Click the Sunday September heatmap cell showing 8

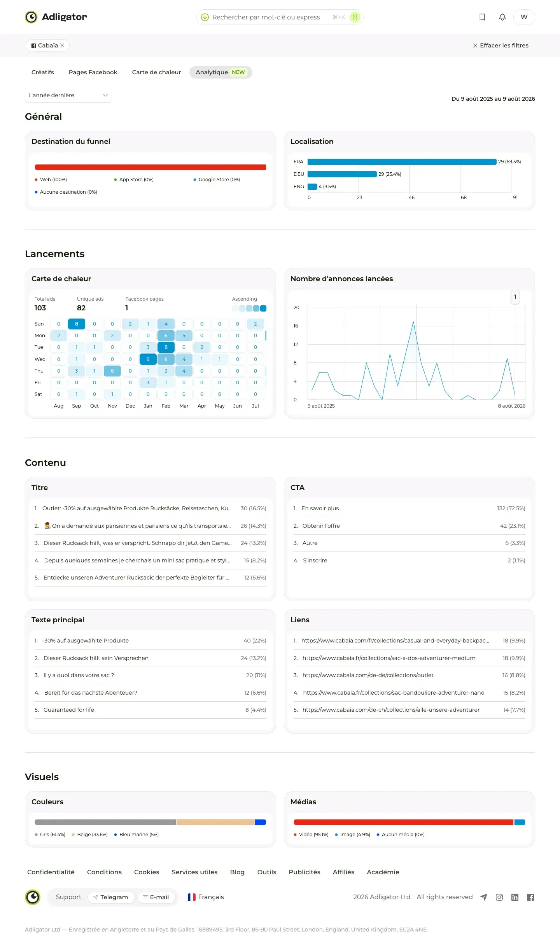pyautogui.click(x=77, y=324)
